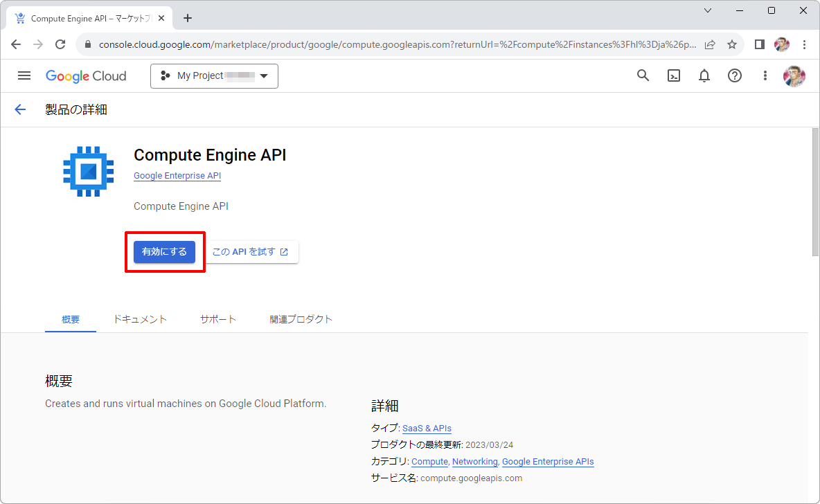
Task: Open the Google account avatar in console header
Action: (x=794, y=76)
